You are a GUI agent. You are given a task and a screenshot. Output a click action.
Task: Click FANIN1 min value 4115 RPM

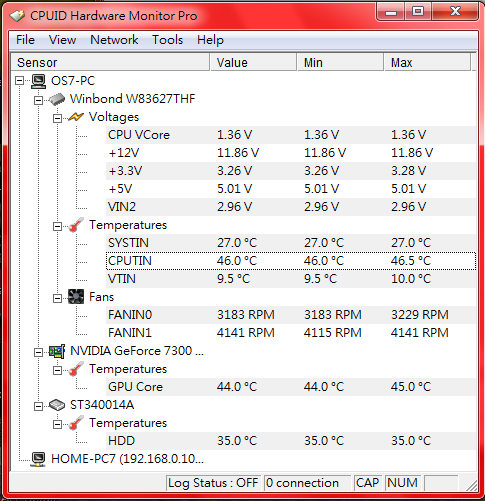click(332, 333)
